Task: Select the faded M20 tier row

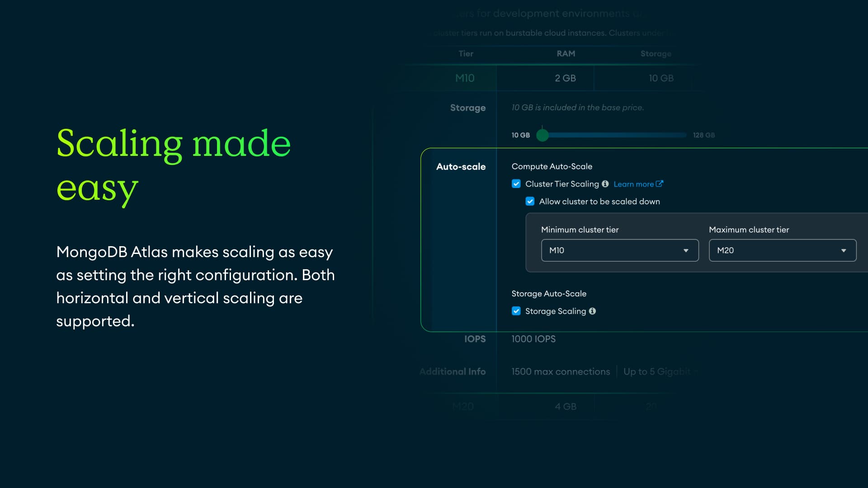Action: [463, 406]
